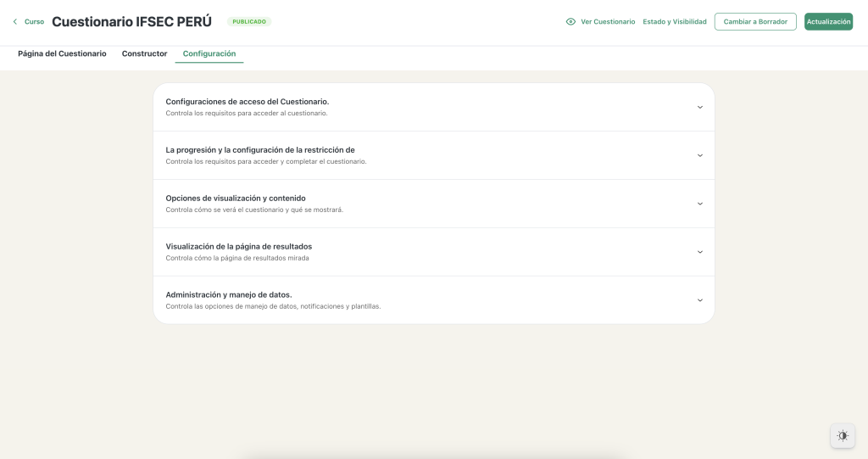Click text 'Controla cómo la página de resultados mirada'
The image size is (868, 459).
coord(237,258)
